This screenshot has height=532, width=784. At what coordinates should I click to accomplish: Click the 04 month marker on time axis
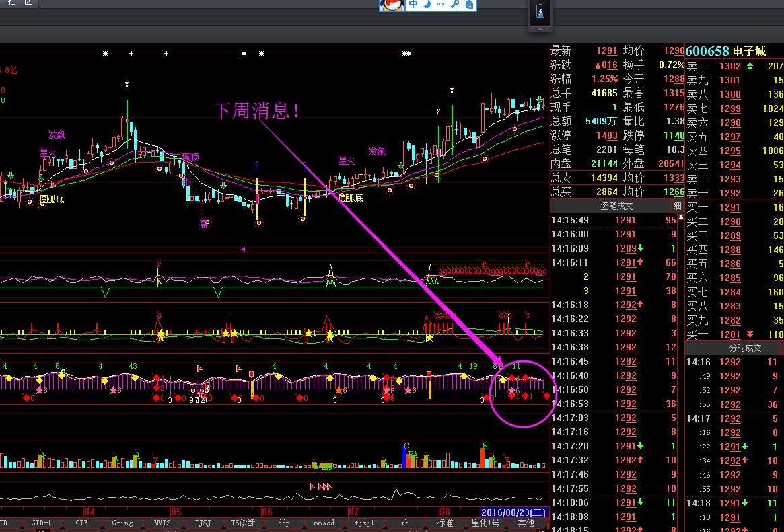90,512
